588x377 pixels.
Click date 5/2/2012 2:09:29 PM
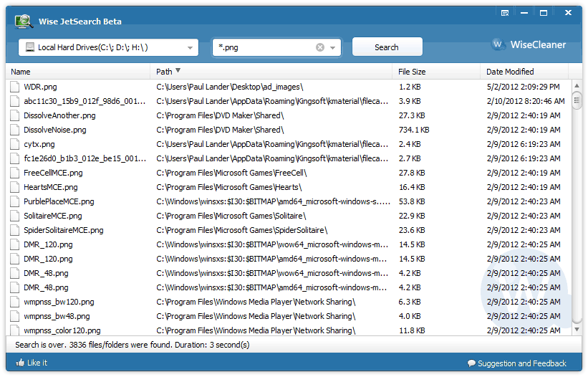(x=523, y=87)
